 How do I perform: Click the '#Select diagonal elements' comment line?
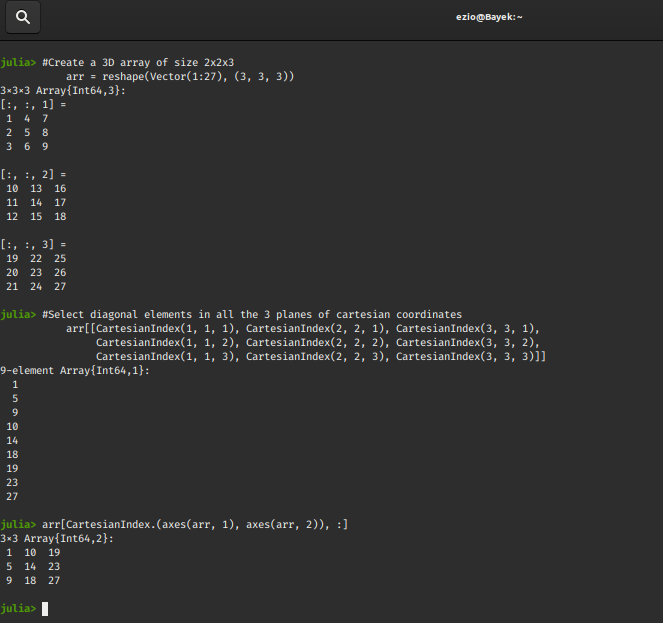pos(252,314)
